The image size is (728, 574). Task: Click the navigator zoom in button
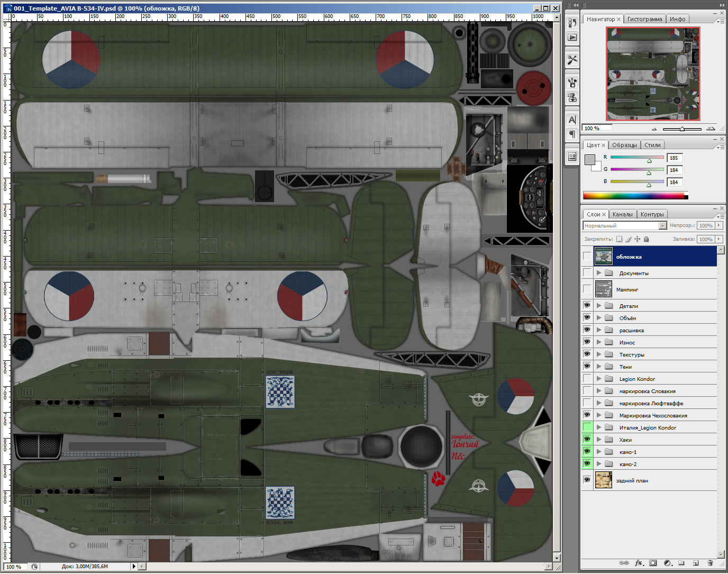point(711,129)
